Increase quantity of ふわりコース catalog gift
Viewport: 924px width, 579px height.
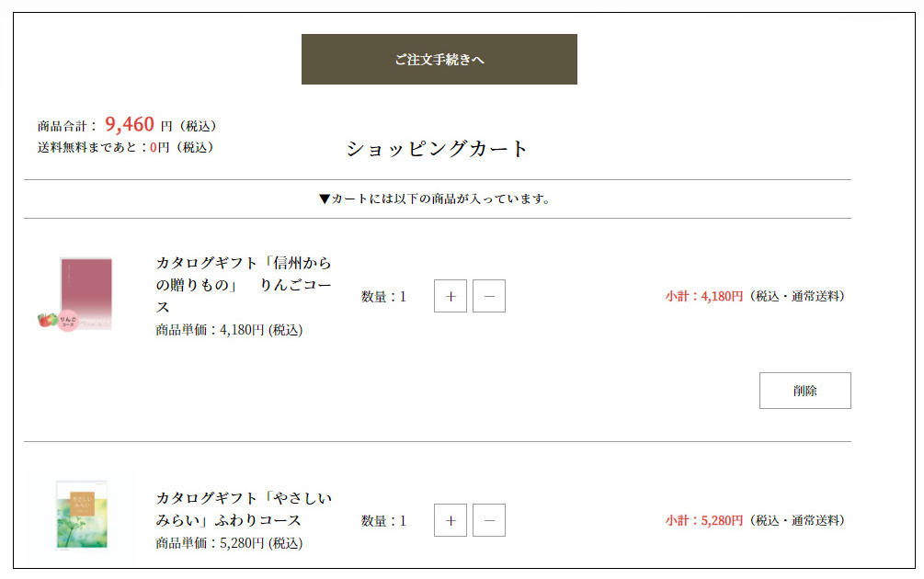pyautogui.click(x=451, y=521)
